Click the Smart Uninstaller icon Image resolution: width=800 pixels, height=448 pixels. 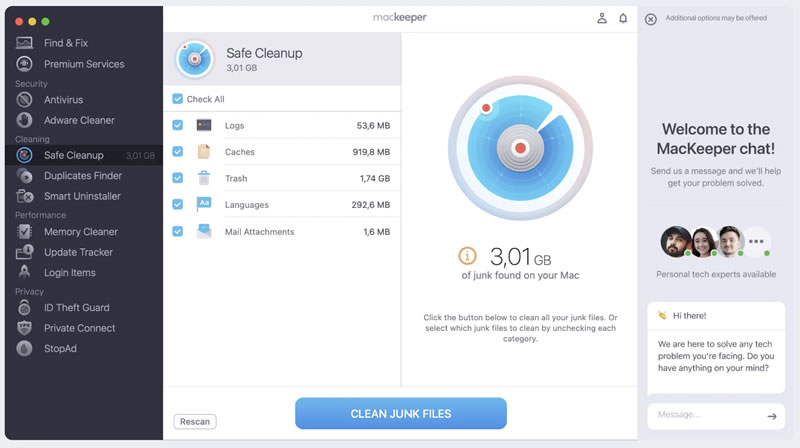tap(24, 196)
